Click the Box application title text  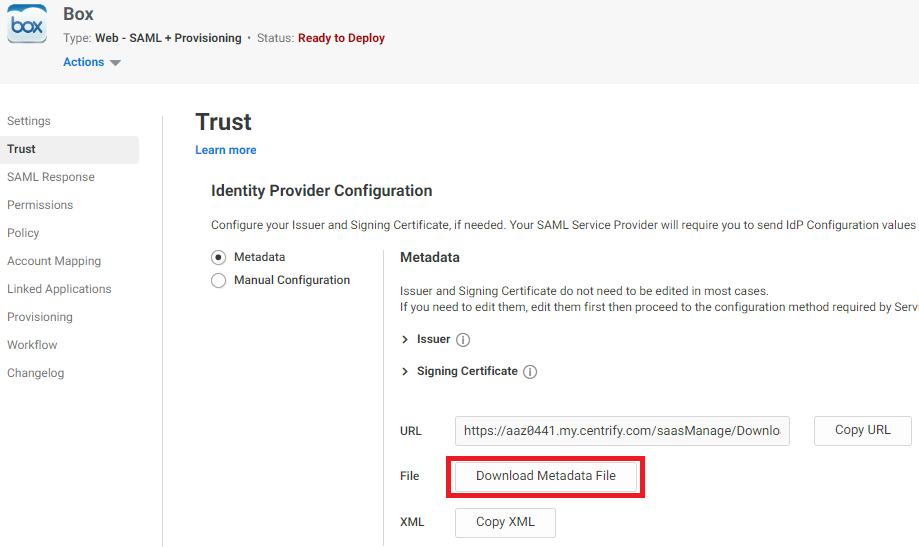pyautogui.click(x=79, y=14)
